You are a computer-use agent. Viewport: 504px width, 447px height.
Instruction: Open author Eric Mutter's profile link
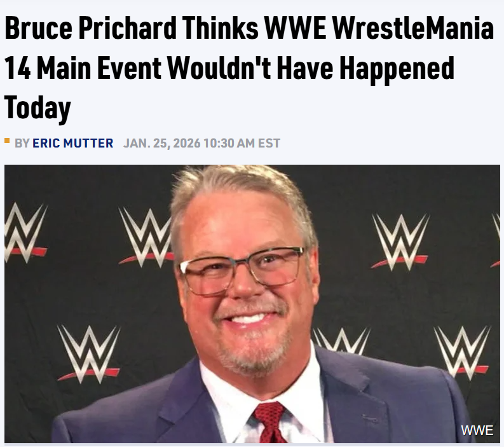click(72, 143)
